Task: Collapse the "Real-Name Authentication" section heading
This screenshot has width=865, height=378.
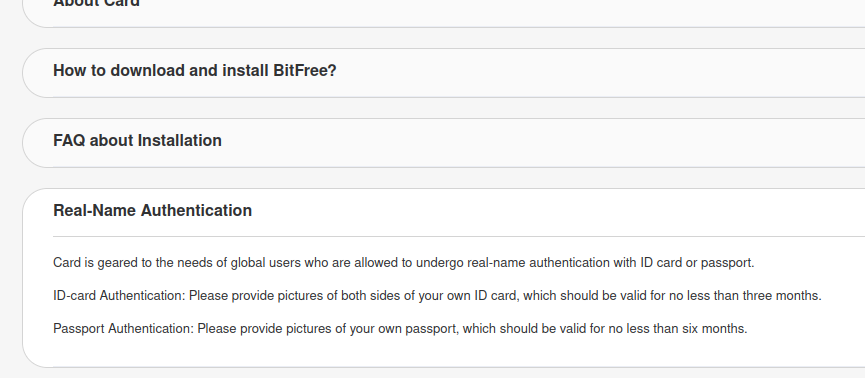Action: click(x=152, y=210)
